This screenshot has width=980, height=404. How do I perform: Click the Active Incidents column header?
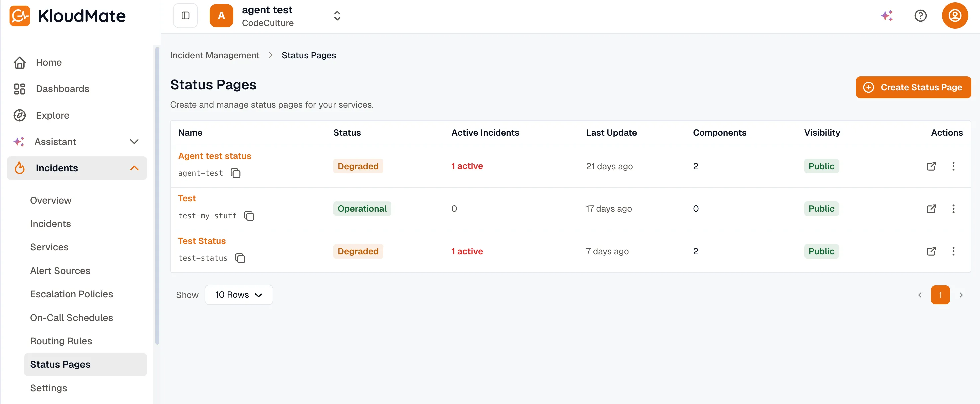coord(485,133)
